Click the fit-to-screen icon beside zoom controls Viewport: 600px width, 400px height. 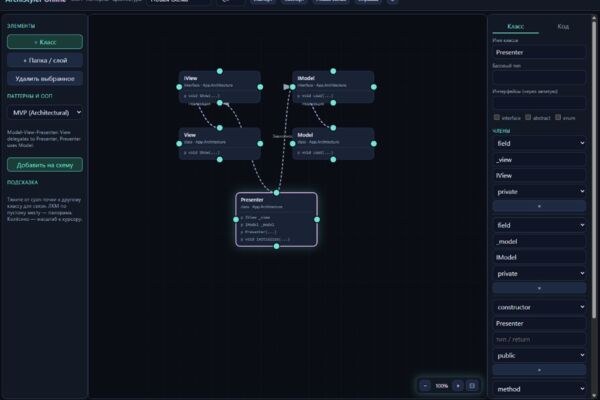pos(472,386)
